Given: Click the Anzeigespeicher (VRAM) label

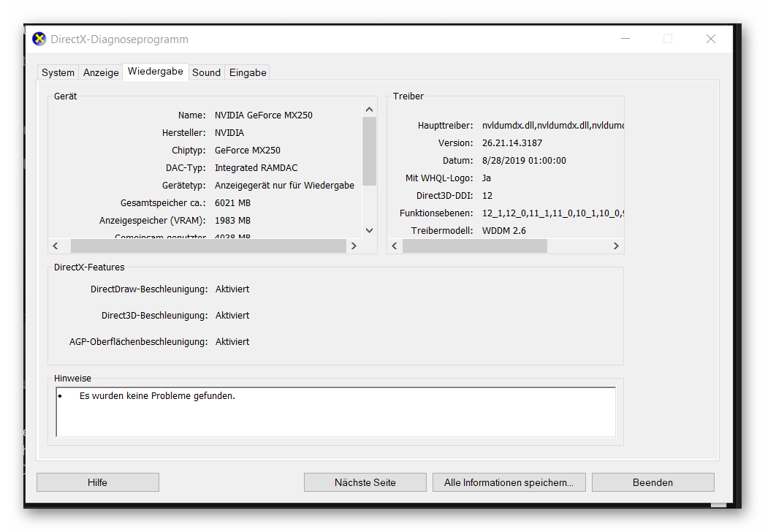Looking at the screenshot, I should coord(152,221).
